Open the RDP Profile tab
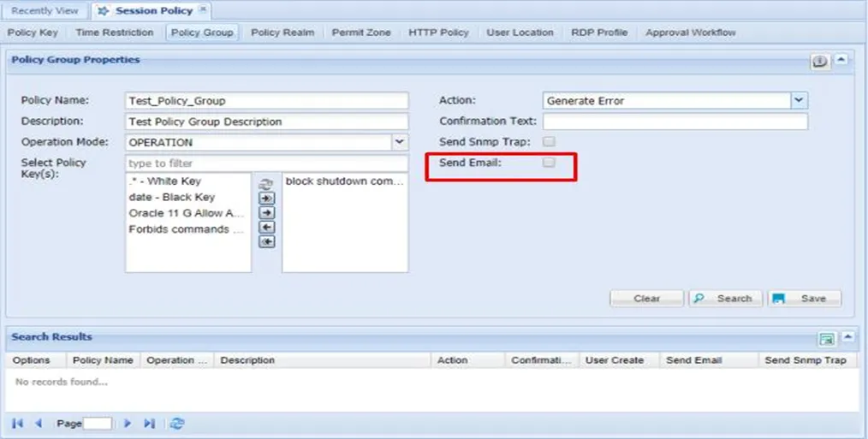Image resolution: width=868 pixels, height=439 pixels. (599, 33)
